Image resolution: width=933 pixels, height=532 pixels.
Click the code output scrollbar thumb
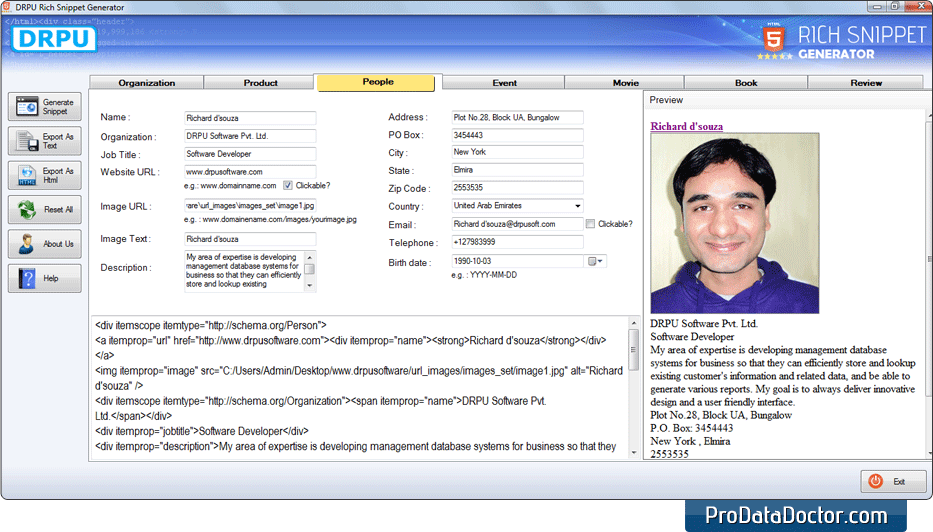point(634,349)
